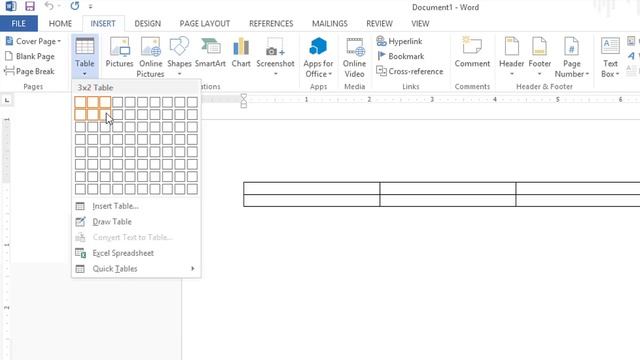The image size is (640, 360).
Task: Click the Save icon in quick access toolbar
Action: click(x=30, y=6)
